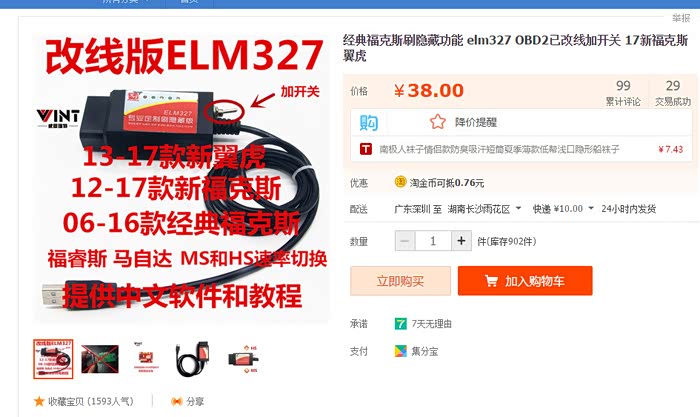Image resolution: width=700 pixels, height=417 pixels.
Task: Click the orange star 收藏宝贝 icon
Action: click(x=39, y=401)
